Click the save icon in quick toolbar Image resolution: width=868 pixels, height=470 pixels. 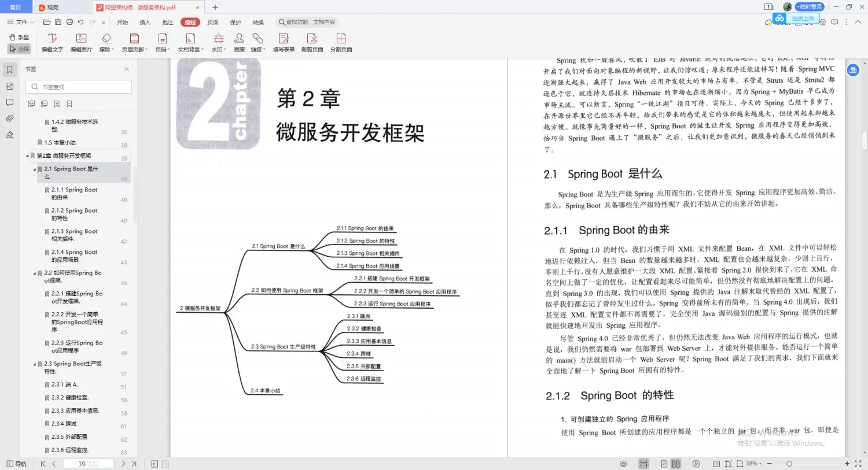pos(58,22)
